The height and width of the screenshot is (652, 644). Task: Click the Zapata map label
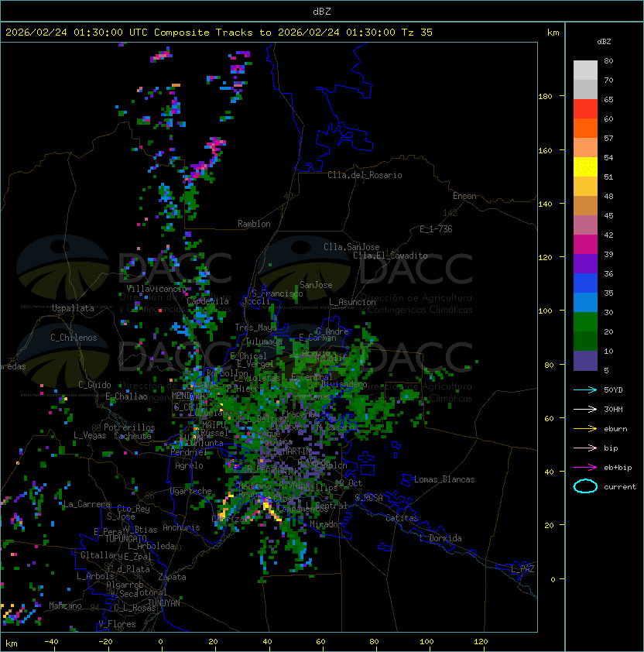click(x=172, y=577)
